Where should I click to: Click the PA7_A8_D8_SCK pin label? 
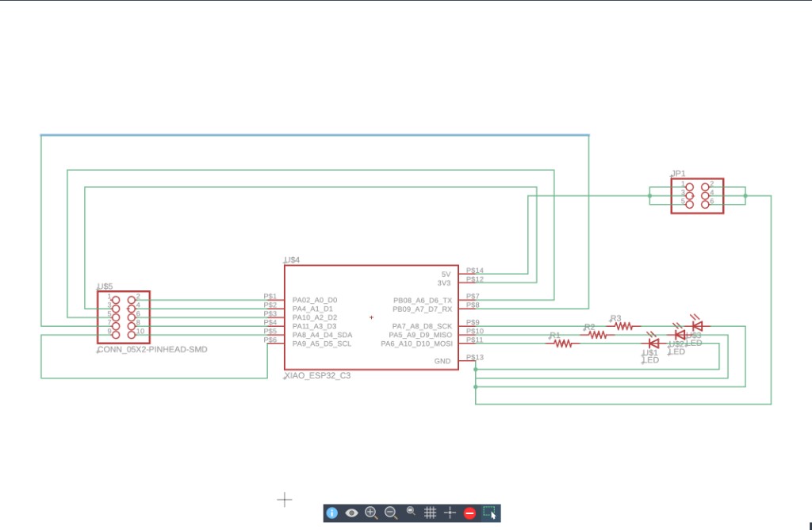[x=422, y=326]
